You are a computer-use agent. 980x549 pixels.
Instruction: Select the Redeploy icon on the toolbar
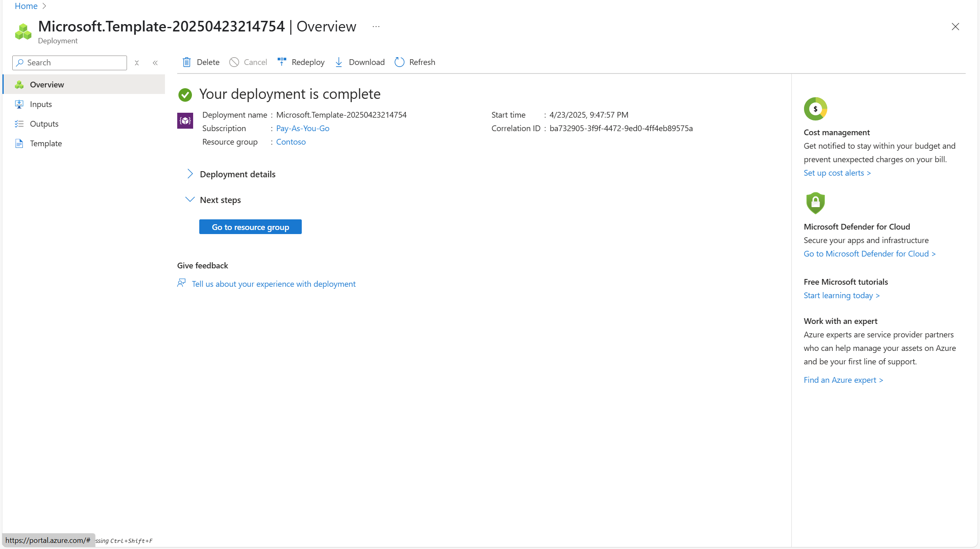[x=281, y=61]
